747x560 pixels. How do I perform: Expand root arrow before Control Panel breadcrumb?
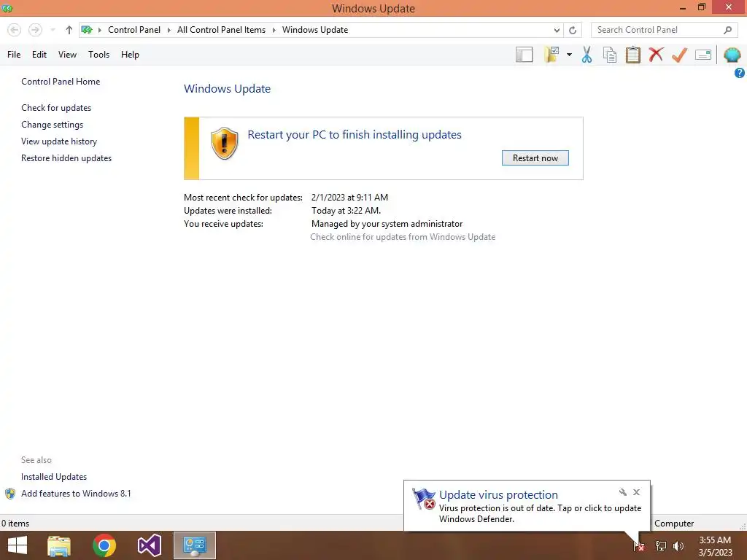pyautogui.click(x=99, y=30)
